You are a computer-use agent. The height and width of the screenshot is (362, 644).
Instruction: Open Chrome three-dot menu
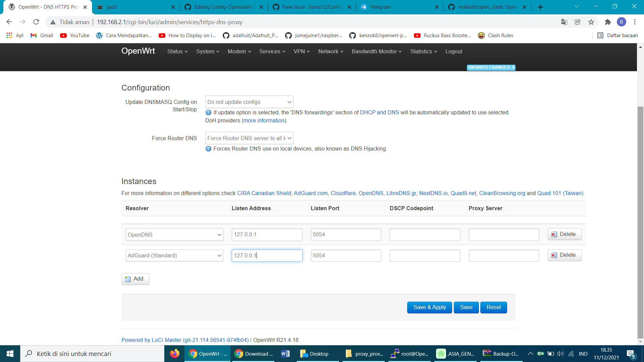click(635, 22)
